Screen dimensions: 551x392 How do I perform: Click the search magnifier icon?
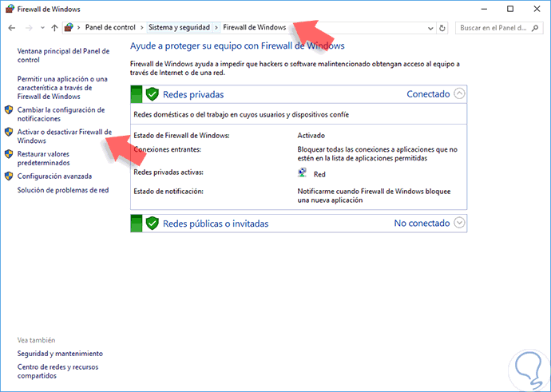pyautogui.click(x=535, y=28)
